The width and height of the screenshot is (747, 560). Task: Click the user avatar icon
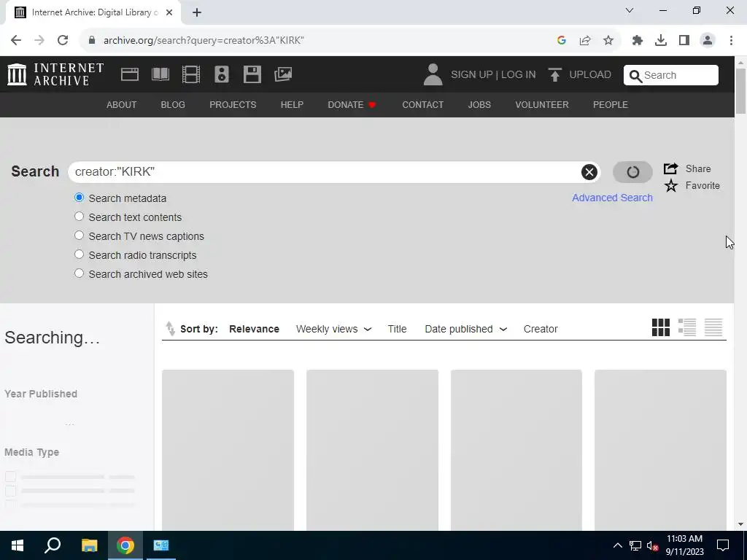(x=433, y=74)
